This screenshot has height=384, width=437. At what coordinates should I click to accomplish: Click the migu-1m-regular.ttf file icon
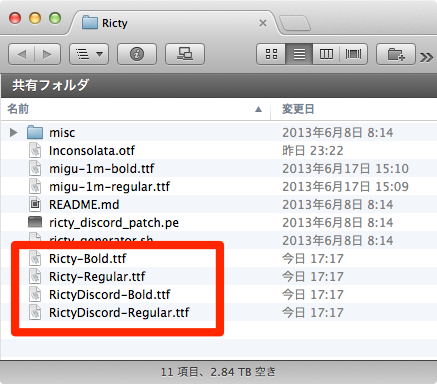(x=35, y=186)
